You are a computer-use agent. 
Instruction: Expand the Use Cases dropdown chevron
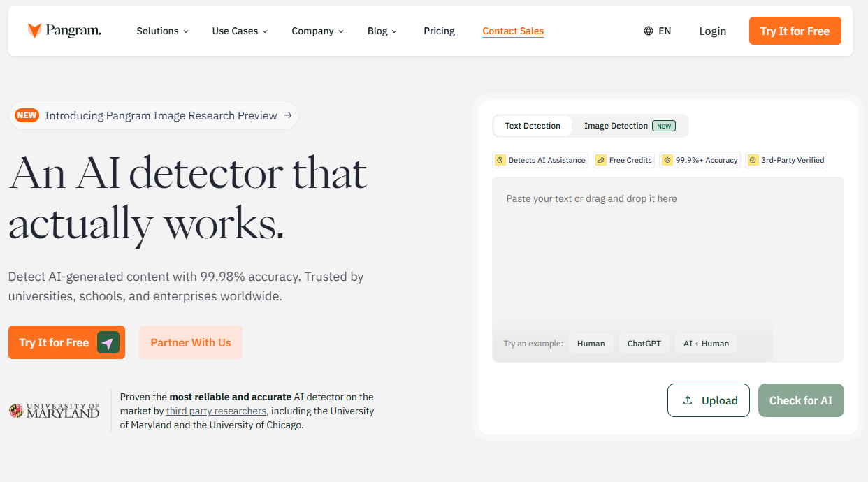265,31
